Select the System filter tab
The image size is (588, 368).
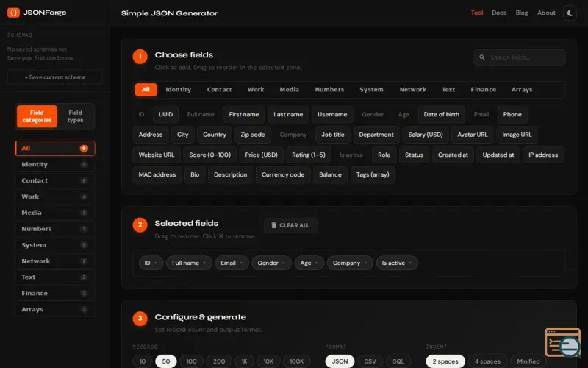(371, 90)
